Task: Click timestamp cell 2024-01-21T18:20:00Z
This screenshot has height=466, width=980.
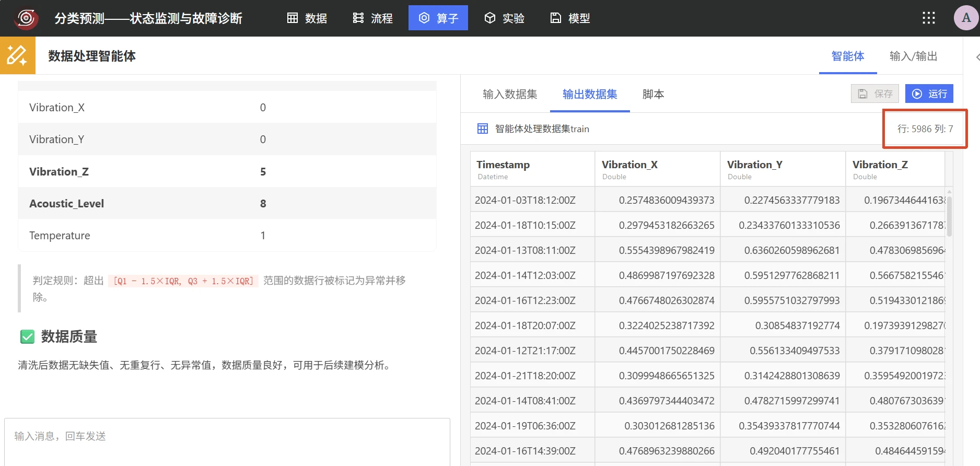Action: coord(532,375)
